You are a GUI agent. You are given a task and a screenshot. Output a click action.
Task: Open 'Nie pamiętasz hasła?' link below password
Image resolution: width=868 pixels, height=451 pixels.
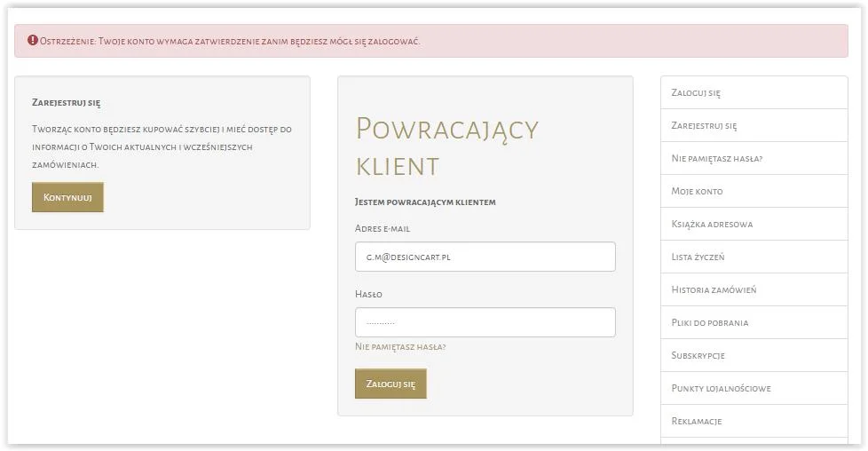tap(399, 347)
